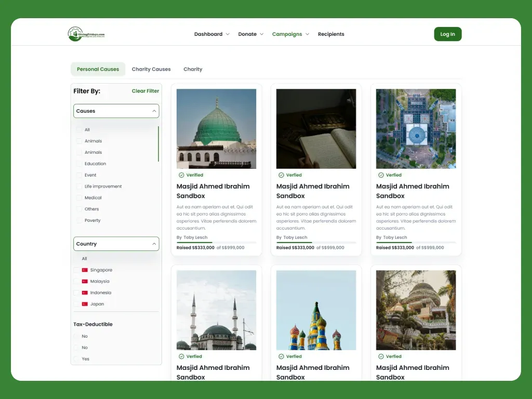Click verified check icon on green dome card
The height and width of the screenshot is (399, 532).
181,175
